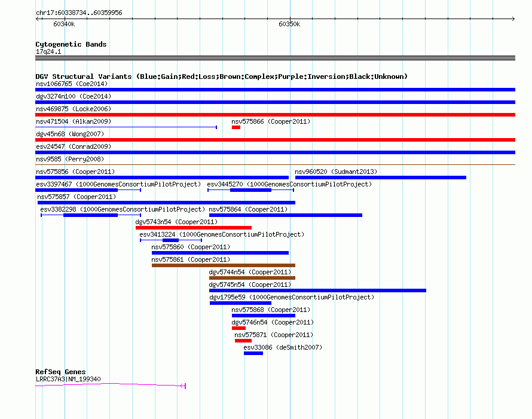
Task: Click the Cytogenetic Bands track title
Action: coord(71,44)
